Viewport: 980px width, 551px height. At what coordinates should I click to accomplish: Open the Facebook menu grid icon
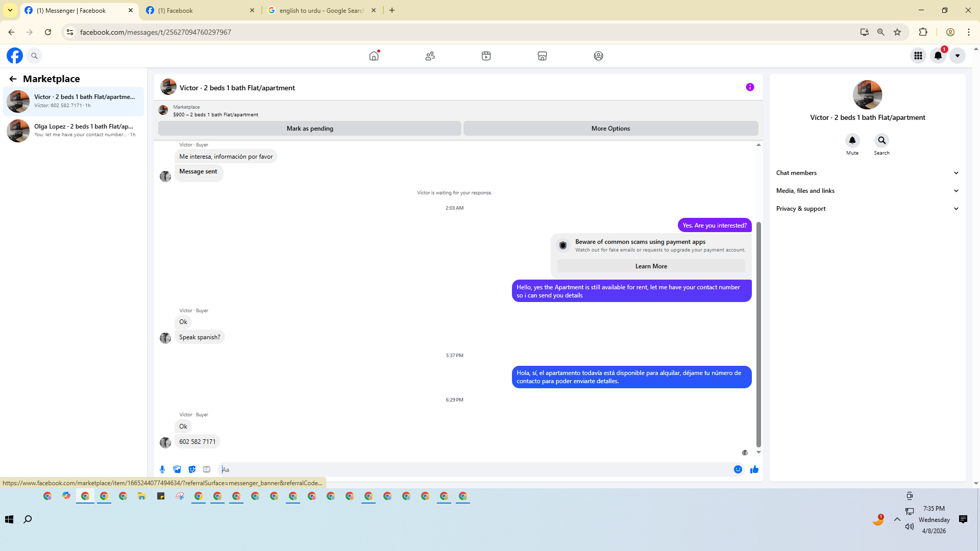point(918,56)
